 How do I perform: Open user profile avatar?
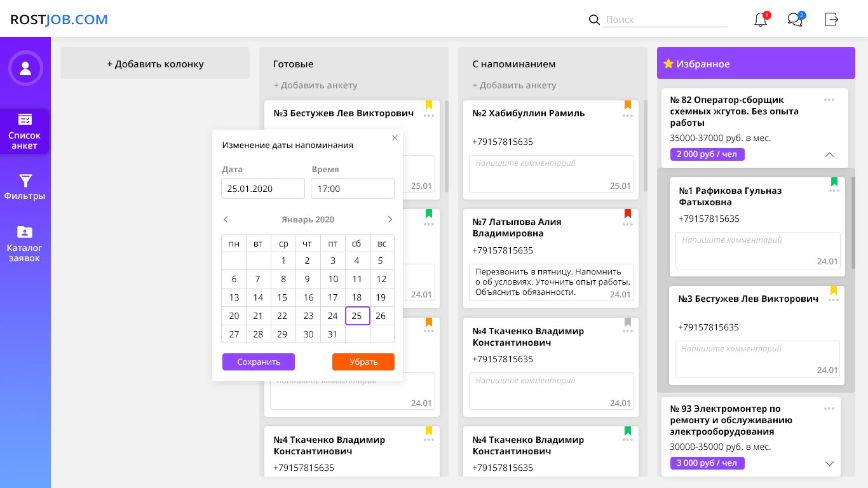coord(25,67)
